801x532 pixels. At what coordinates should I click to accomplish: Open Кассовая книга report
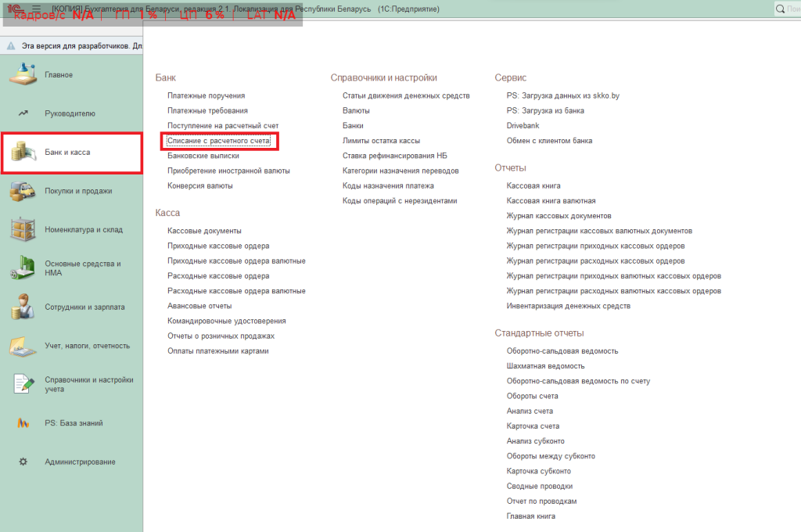coord(533,185)
